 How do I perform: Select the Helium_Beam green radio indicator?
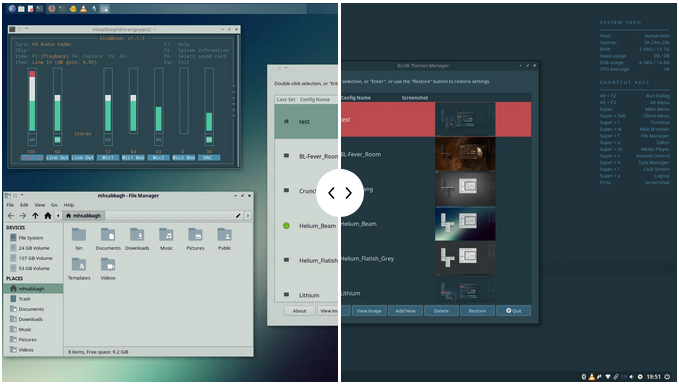(286, 226)
